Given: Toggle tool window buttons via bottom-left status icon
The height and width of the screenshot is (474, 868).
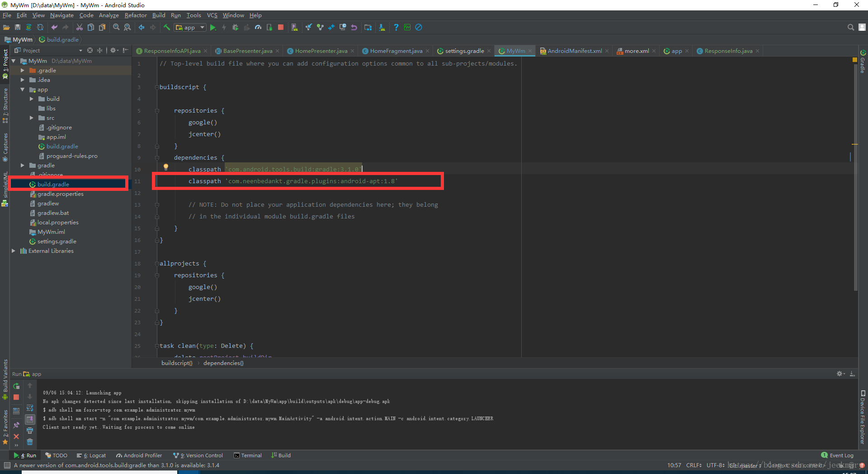Looking at the screenshot, I should click(7, 465).
